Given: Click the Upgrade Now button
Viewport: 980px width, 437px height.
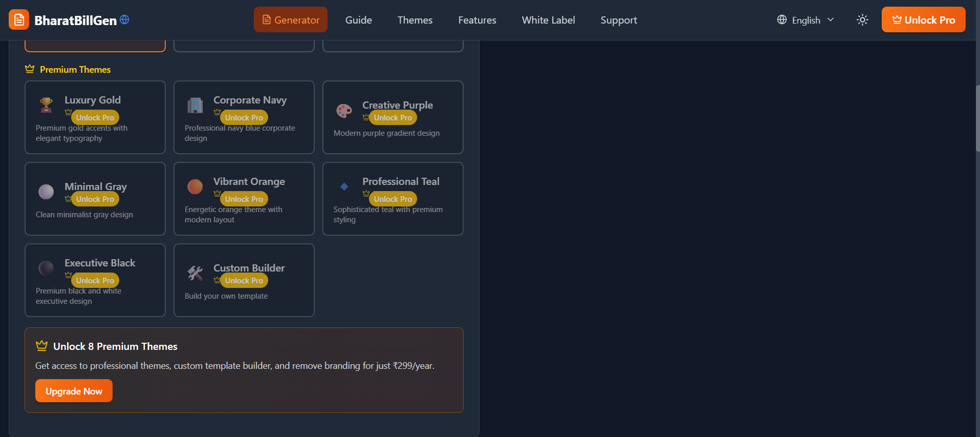Looking at the screenshot, I should click(x=74, y=391).
